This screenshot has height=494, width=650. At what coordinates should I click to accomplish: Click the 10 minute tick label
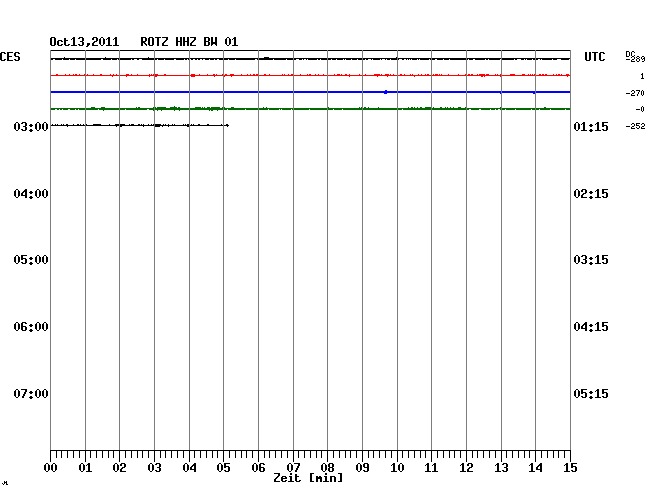pyautogui.click(x=397, y=468)
